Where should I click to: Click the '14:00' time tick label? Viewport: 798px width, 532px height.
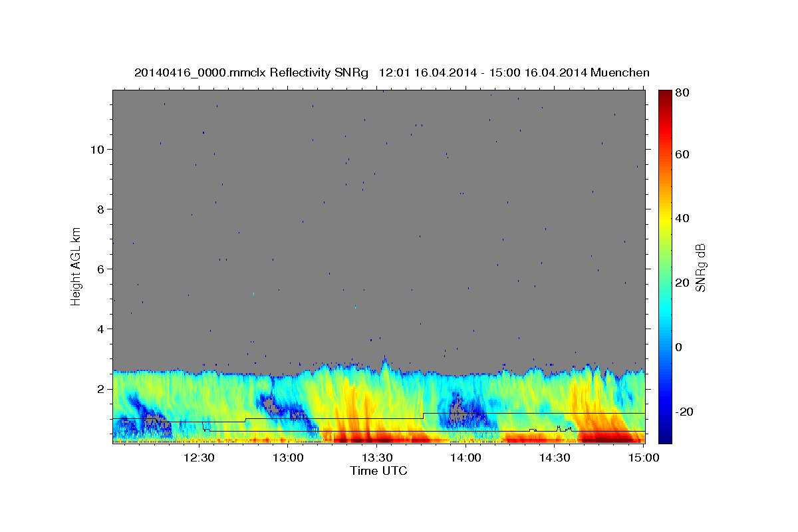click(x=465, y=458)
